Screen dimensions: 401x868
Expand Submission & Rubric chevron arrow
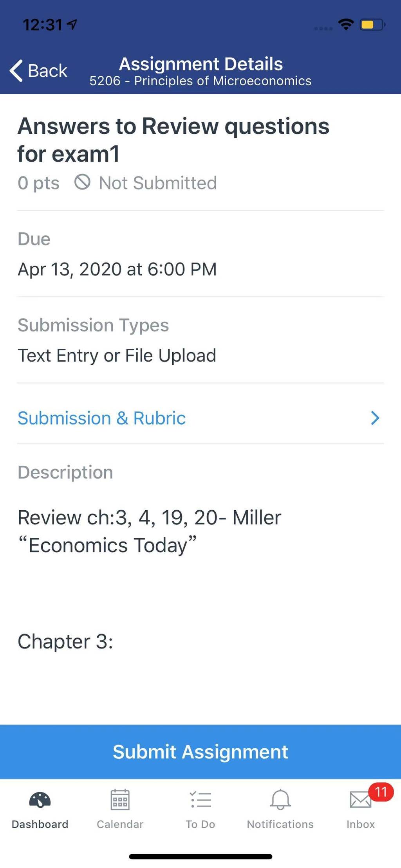pyautogui.click(x=375, y=418)
